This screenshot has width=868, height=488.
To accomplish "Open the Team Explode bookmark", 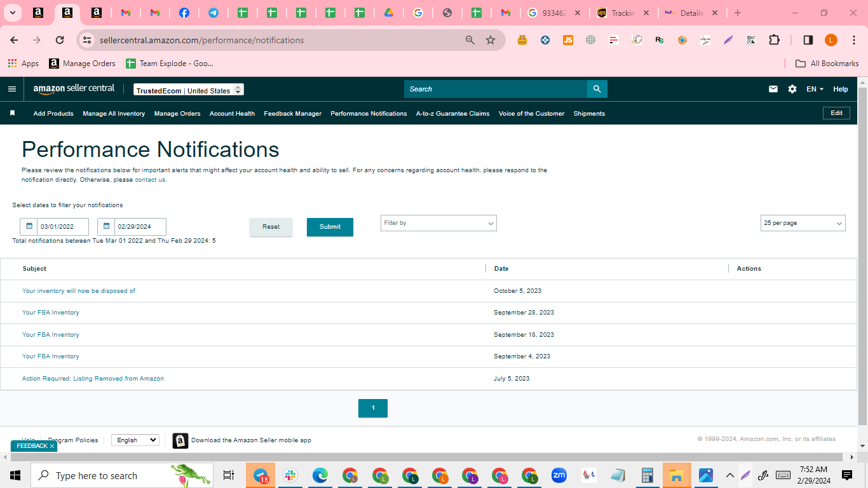I will tap(170, 64).
